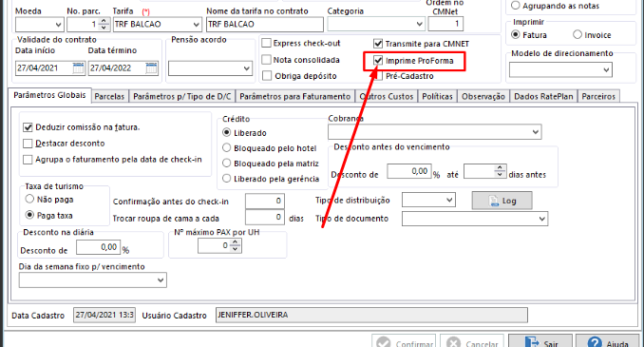Open the Data término calendar picker

click(151, 68)
